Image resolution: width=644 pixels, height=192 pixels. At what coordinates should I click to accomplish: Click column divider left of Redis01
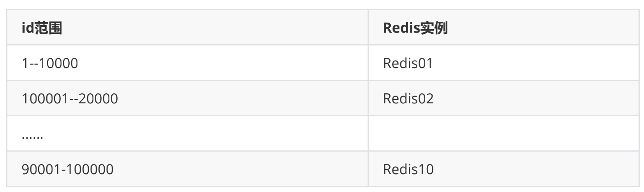click(368, 63)
